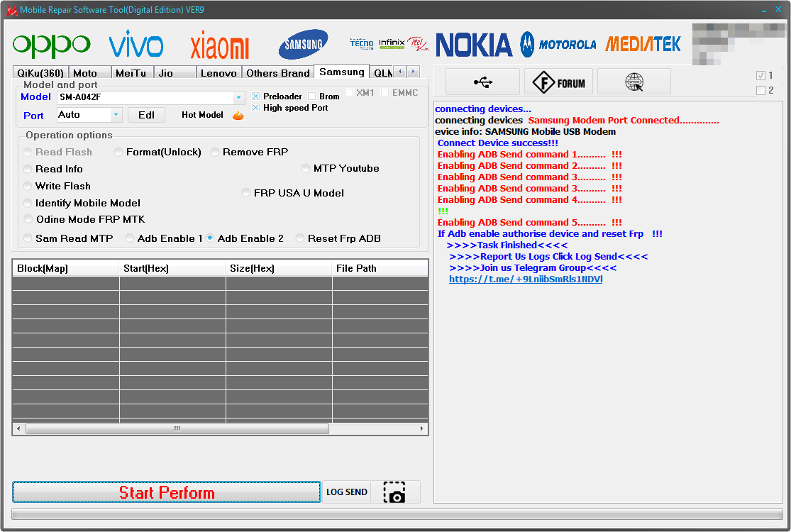This screenshot has height=532, width=791.
Task: Show previous brand tabs with left arrow
Action: tap(400, 72)
